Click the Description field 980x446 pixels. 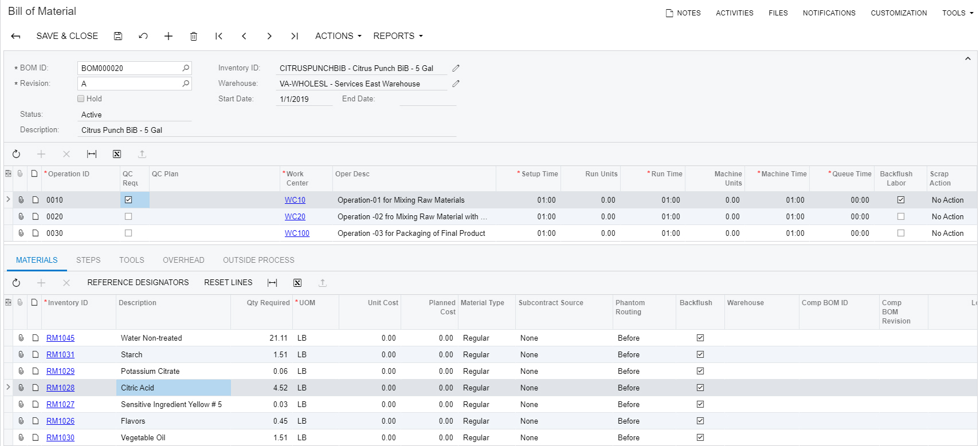coord(267,130)
